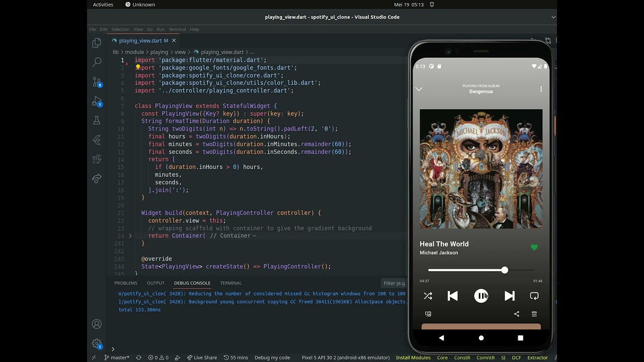Click the 55 mins time tracker status item
The height and width of the screenshot is (362, 644).
point(236,357)
